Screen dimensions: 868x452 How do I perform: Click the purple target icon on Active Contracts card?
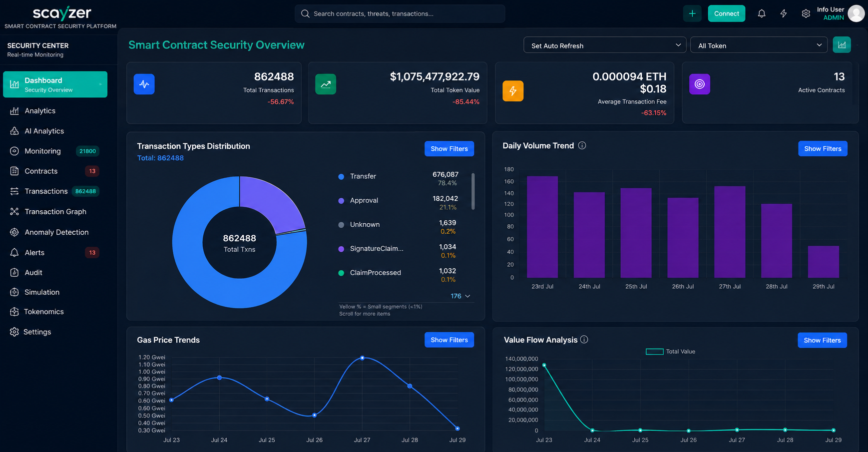(700, 84)
